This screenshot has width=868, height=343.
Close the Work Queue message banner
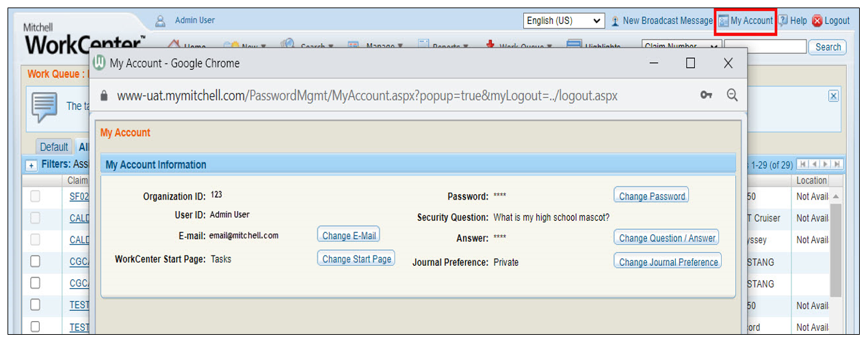pos(833,96)
